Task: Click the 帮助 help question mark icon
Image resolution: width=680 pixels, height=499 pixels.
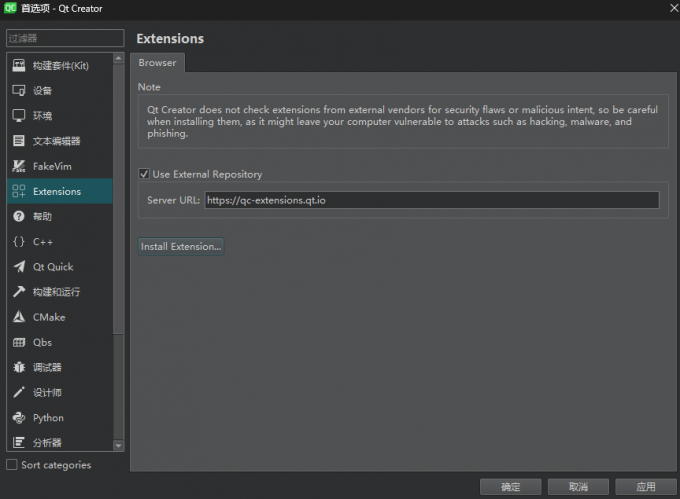Action: pyautogui.click(x=18, y=216)
